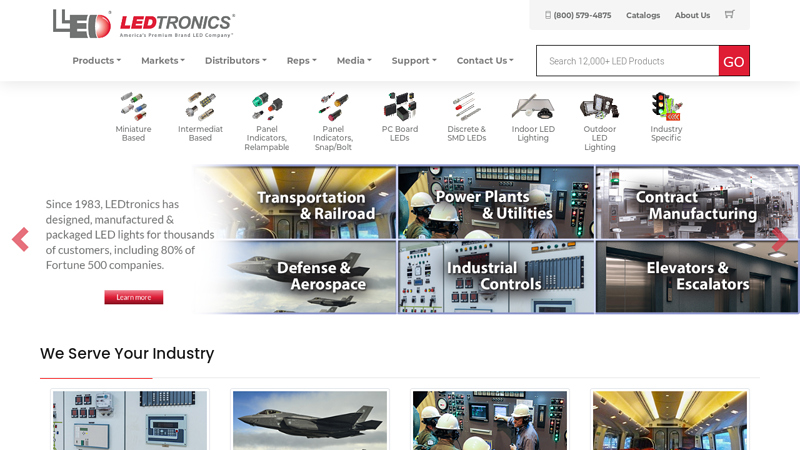800x450 pixels.
Task: Click the LEDtronics logo
Action: pos(143,23)
